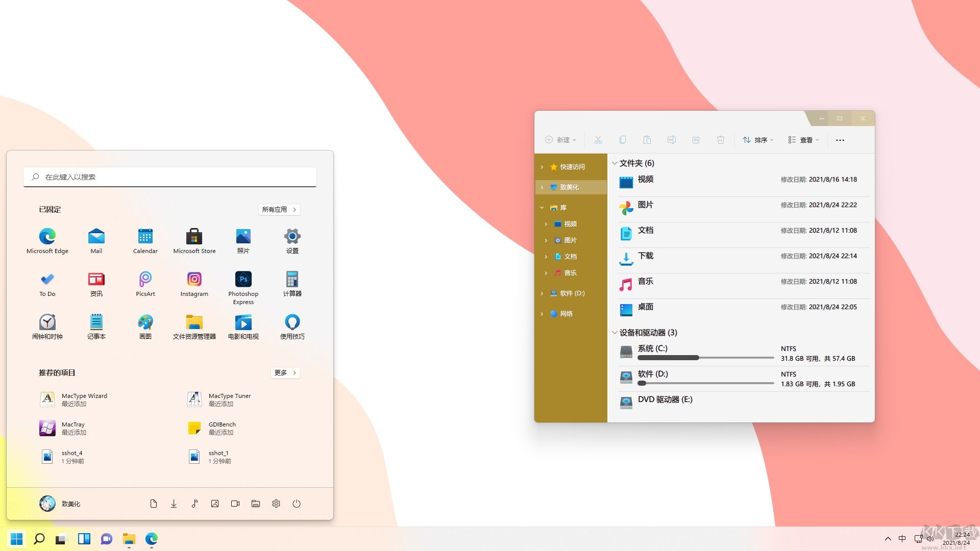Collapse the 文件夹 (6) group
The width and height of the screenshot is (980, 551).
coord(615,163)
